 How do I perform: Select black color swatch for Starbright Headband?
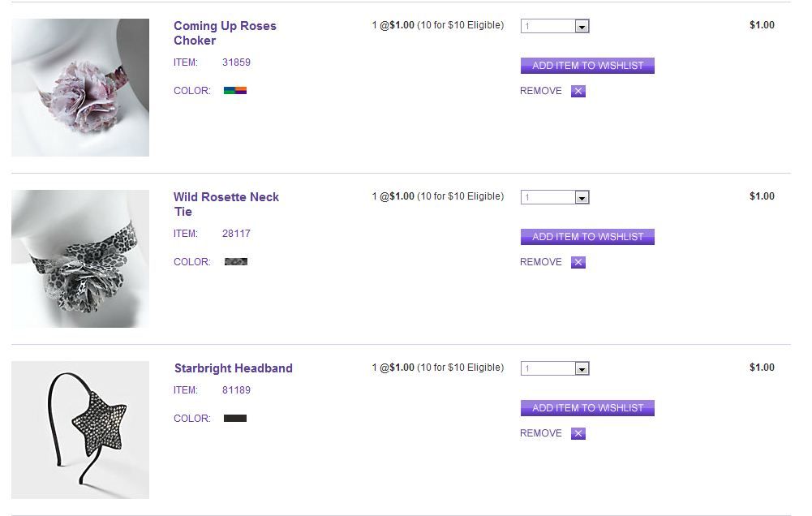[x=235, y=419]
